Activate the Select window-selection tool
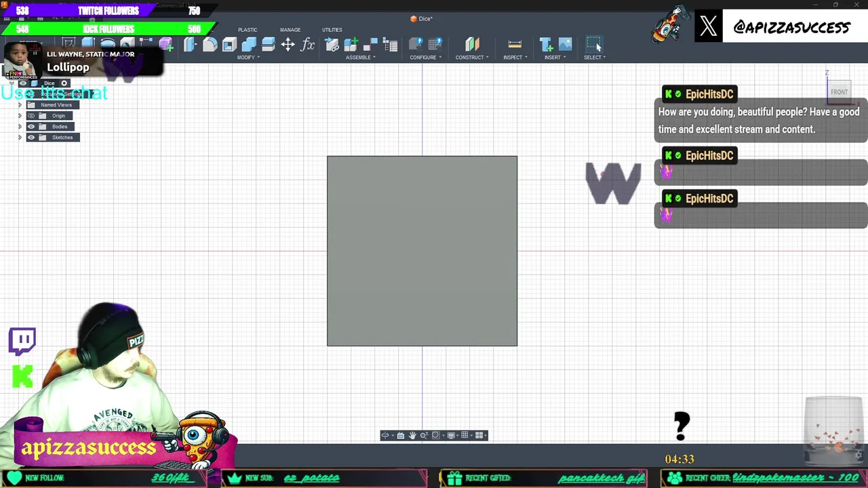The height and width of the screenshot is (488, 868). (x=593, y=45)
